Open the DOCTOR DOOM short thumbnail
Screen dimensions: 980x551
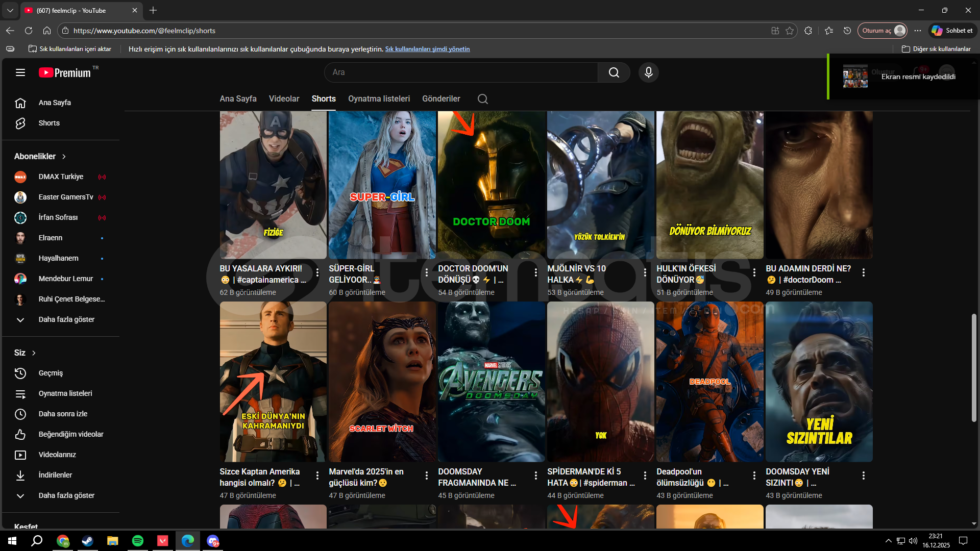coord(491,184)
